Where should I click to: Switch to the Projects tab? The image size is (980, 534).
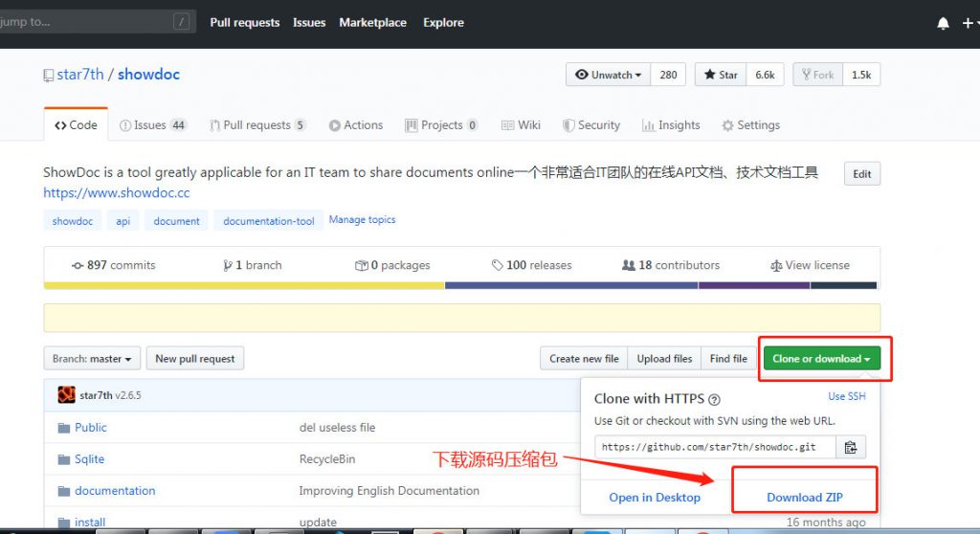point(441,125)
